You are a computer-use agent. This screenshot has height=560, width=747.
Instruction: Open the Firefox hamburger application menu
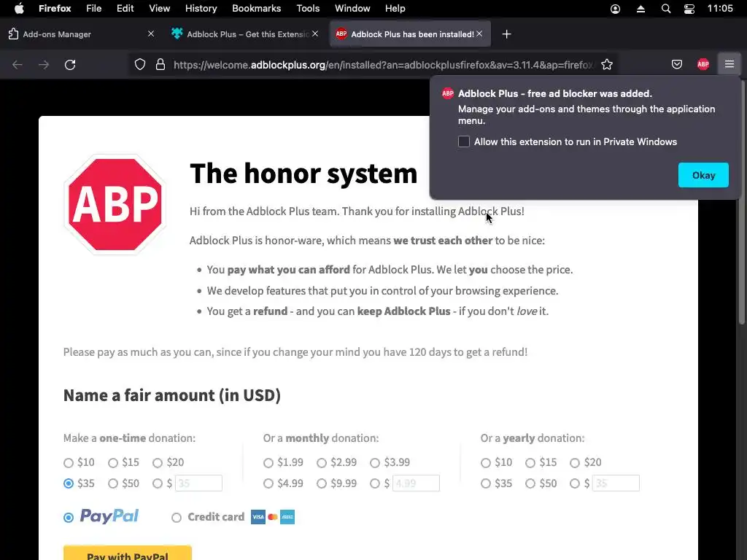point(729,64)
